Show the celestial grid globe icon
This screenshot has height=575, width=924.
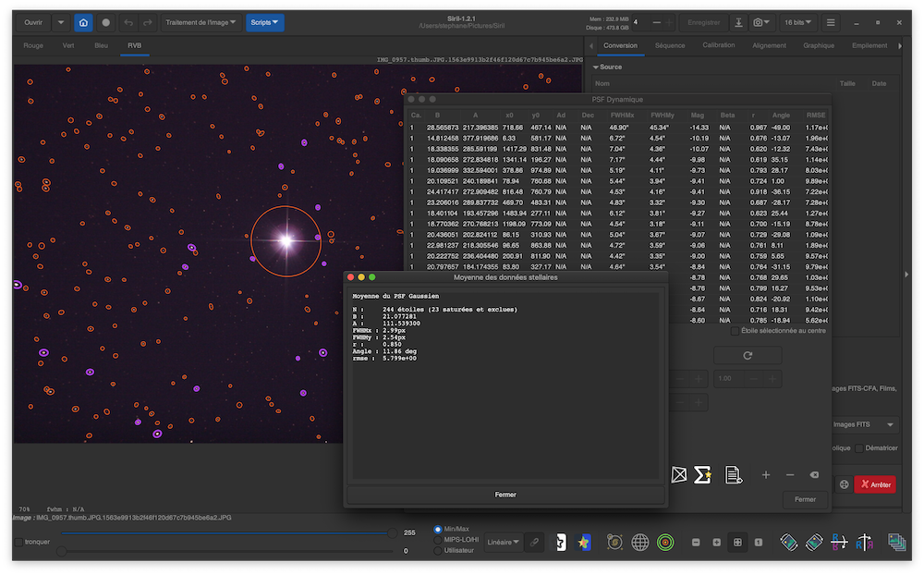639,542
